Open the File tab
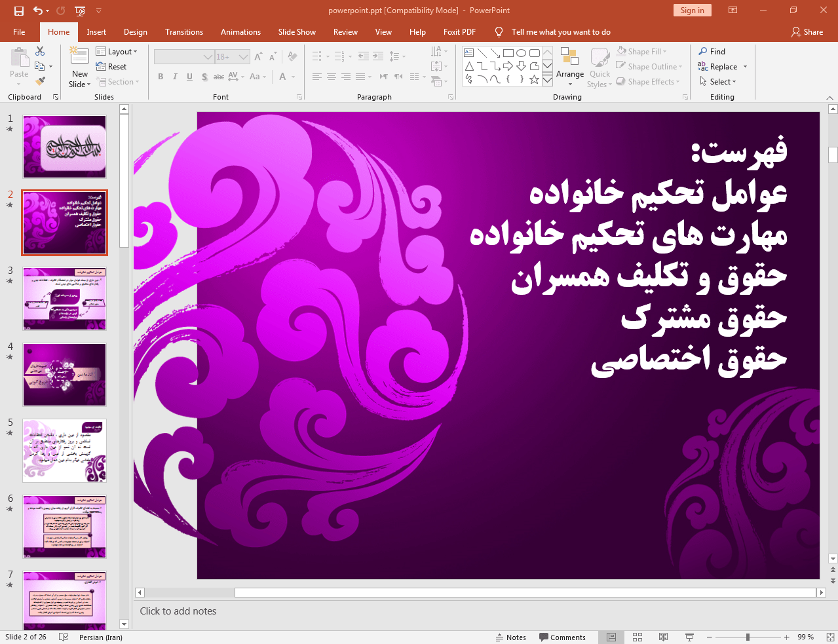 [19, 31]
